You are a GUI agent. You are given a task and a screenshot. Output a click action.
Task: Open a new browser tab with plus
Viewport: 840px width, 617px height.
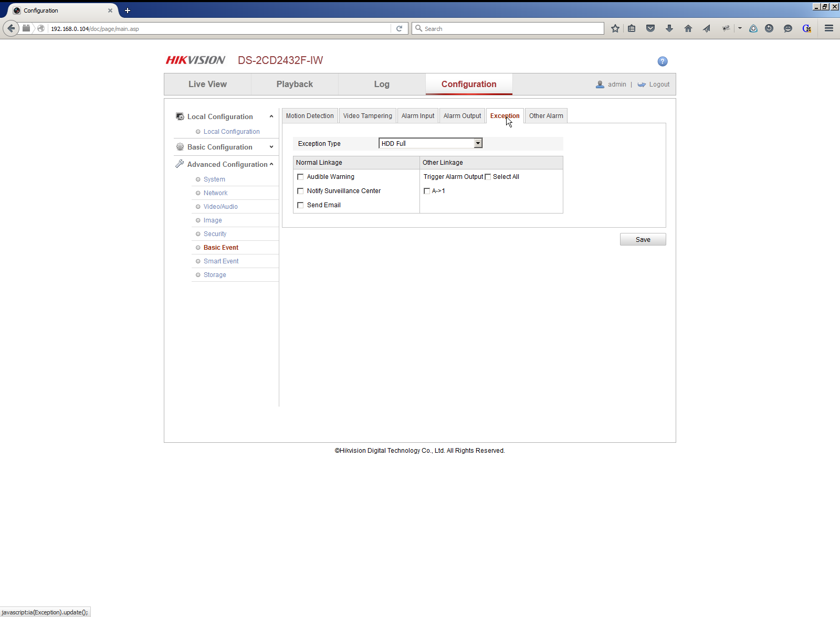pos(128,10)
